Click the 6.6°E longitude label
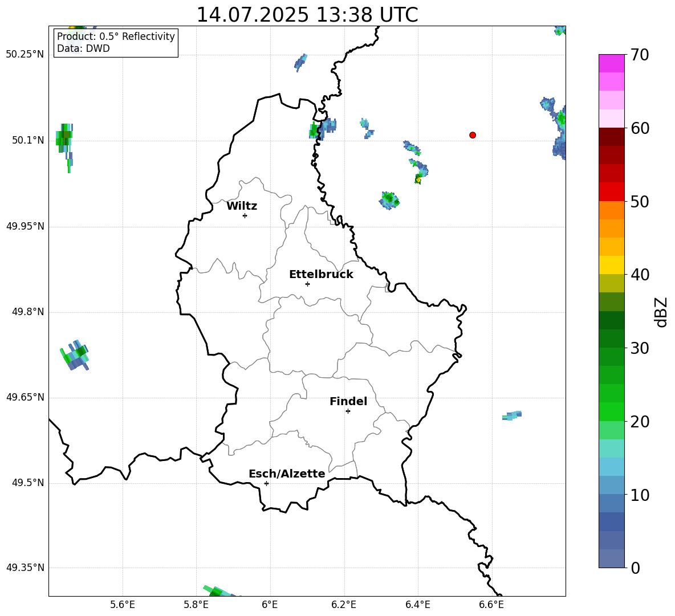The width and height of the screenshot is (675, 616). 491,605
